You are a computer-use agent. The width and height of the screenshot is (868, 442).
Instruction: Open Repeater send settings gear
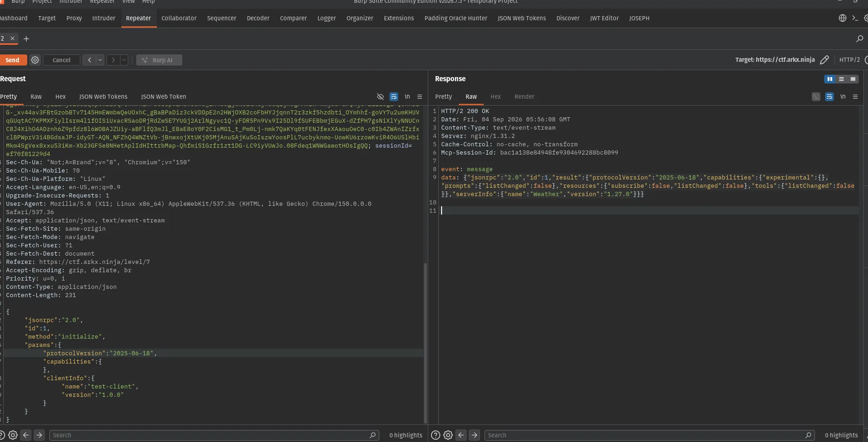click(35, 60)
